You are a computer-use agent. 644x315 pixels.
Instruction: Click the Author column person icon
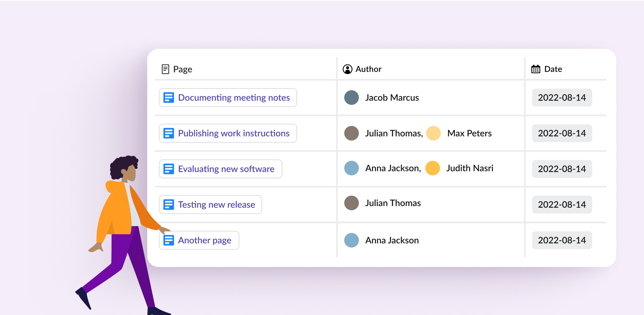(x=347, y=69)
